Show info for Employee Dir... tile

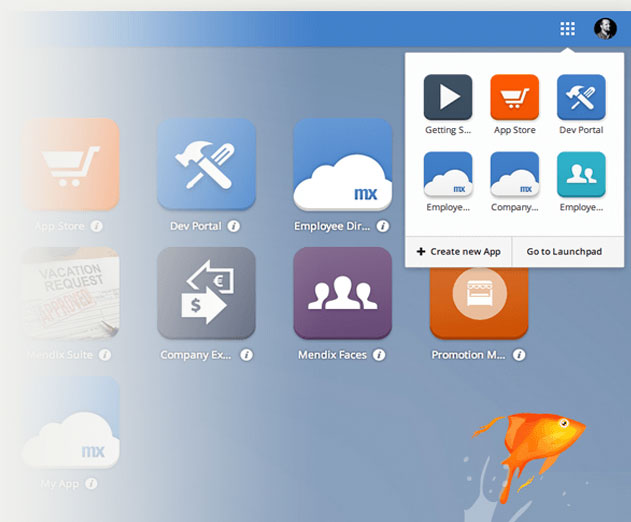383,226
